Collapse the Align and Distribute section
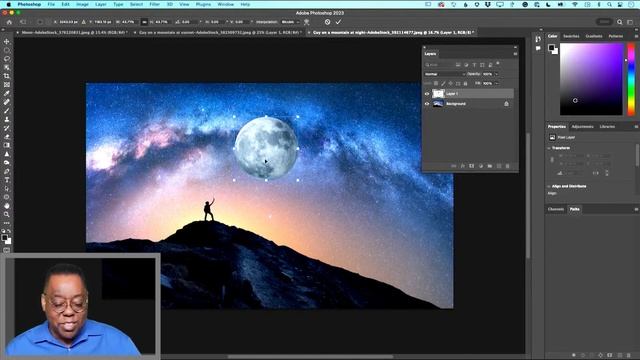 click(549, 186)
